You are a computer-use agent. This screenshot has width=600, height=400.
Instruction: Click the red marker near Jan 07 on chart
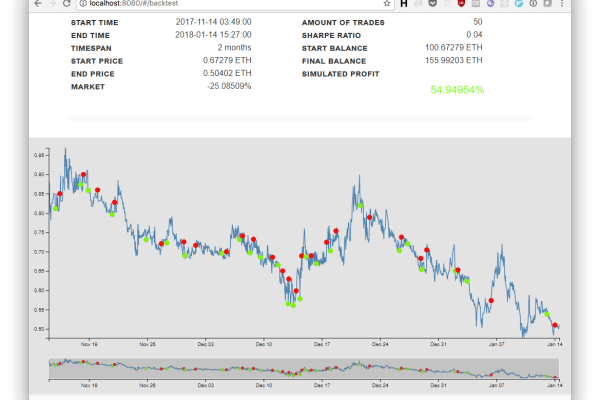tap(491, 300)
